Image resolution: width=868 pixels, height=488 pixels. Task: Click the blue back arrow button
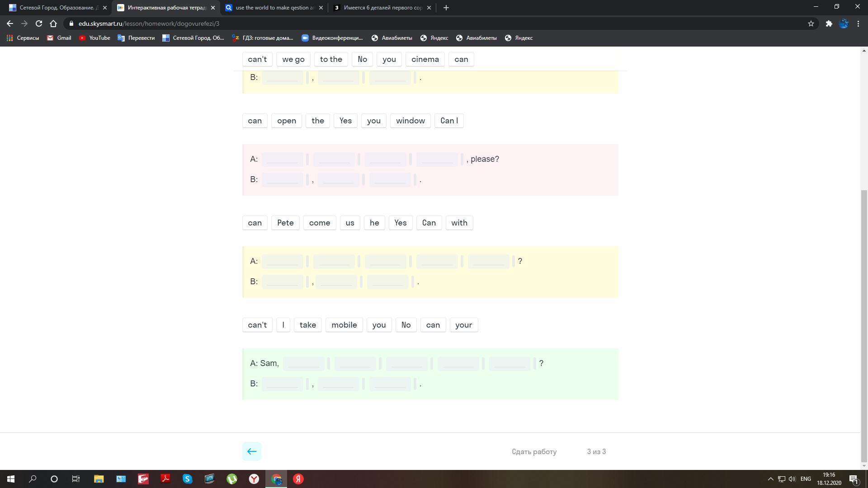[x=252, y=451]
